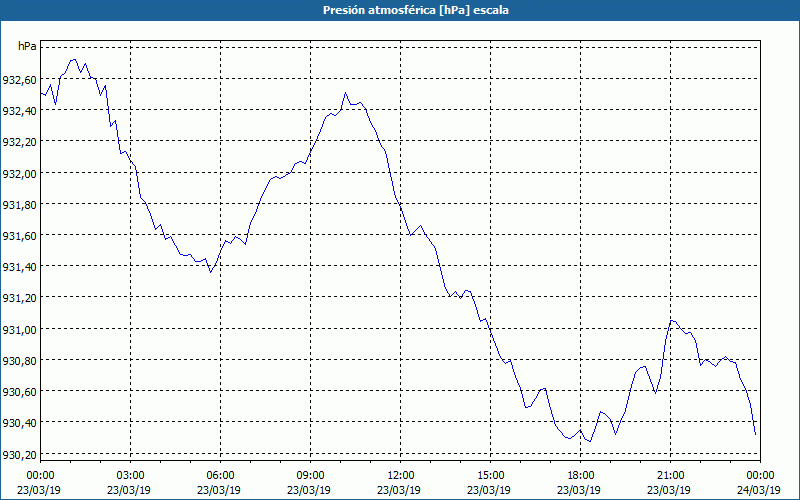Image resolution: width=800 pixels, height=500 pixels.
Task: Click the 15:00 time axis label
Action: [x=490, y=476]
